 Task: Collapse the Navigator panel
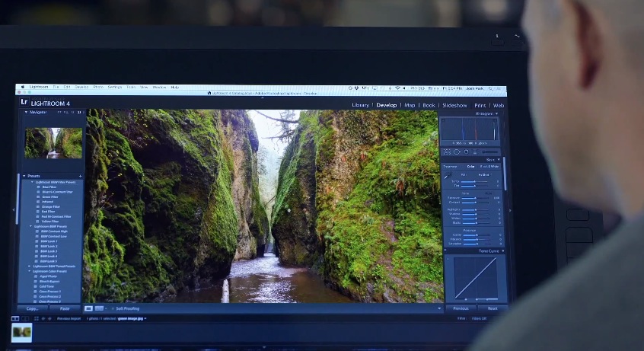tap(27, 112)
